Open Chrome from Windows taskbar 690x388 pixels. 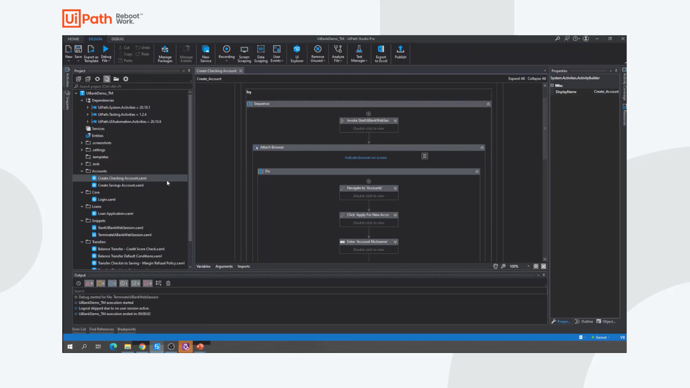coord(142,347)
